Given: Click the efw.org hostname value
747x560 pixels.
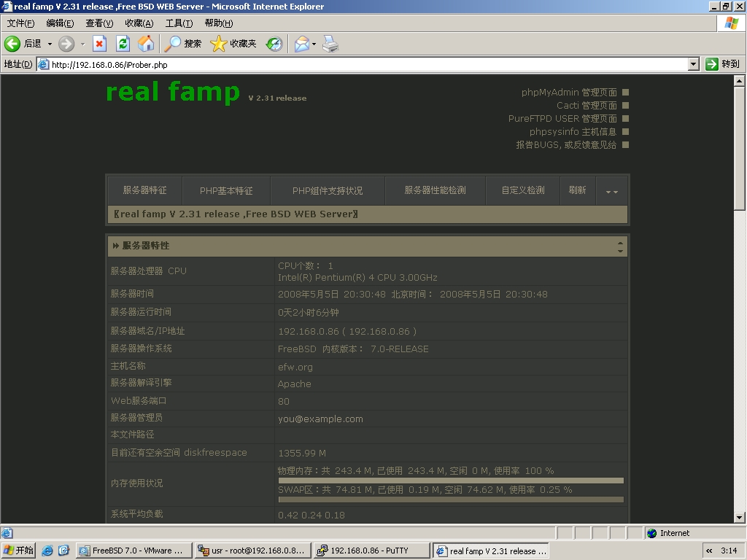Looking at the screenshot, I should [295, 367].
